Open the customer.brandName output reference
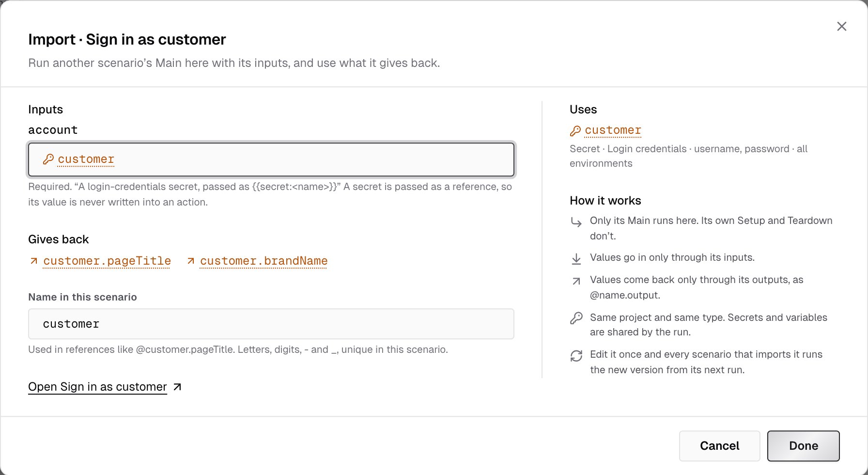The image size is (868, 475). (264, 261)
